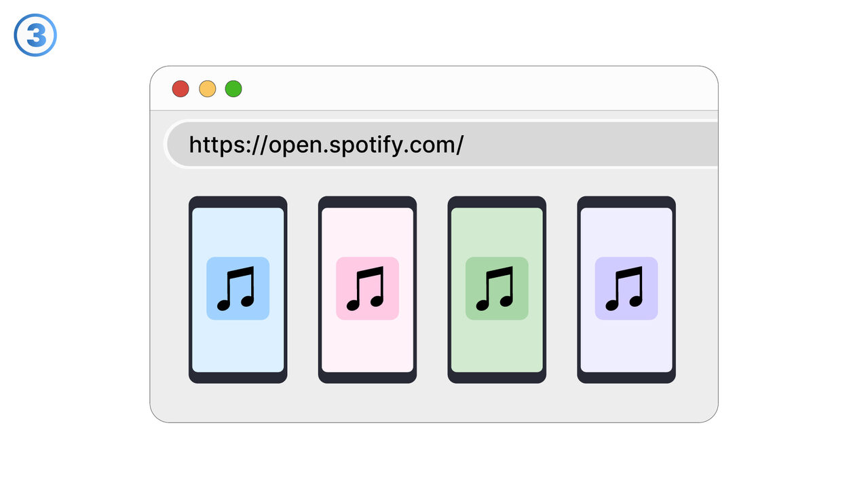Tap the bottom bezel of the purple phone
This screenshot has height=489, width=868.
point(626,378)
